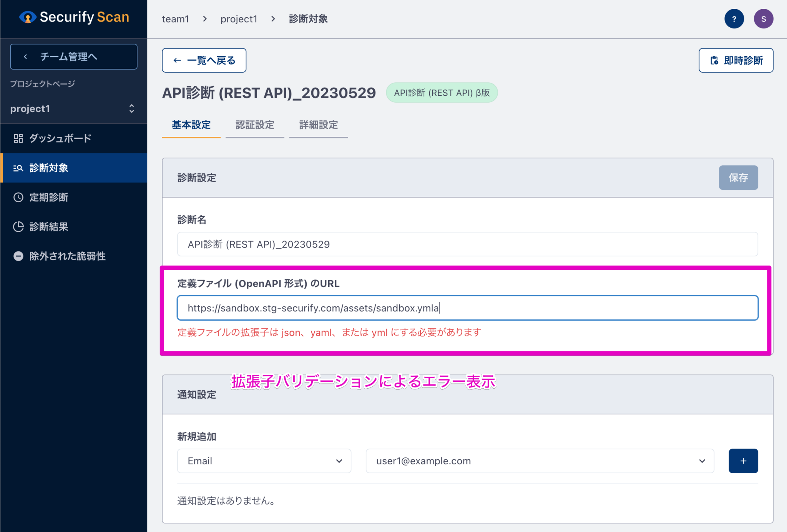The height and width of the screenshot is (532, 787).
Task: Open help with the question mark icon
Action: click(x=734, y=18)
